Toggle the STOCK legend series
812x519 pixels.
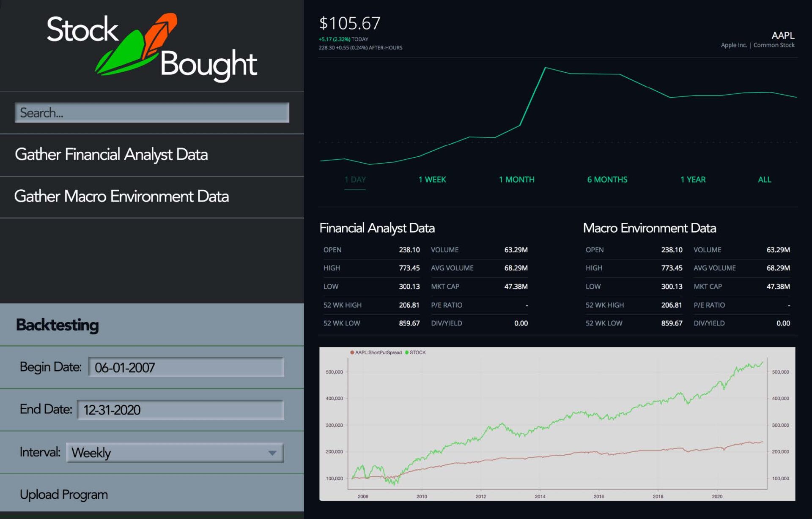pos(417,352)
